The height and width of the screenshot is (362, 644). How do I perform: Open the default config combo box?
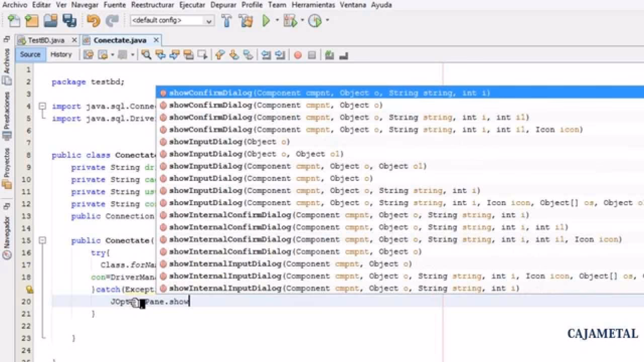click(x=172, y=21)
